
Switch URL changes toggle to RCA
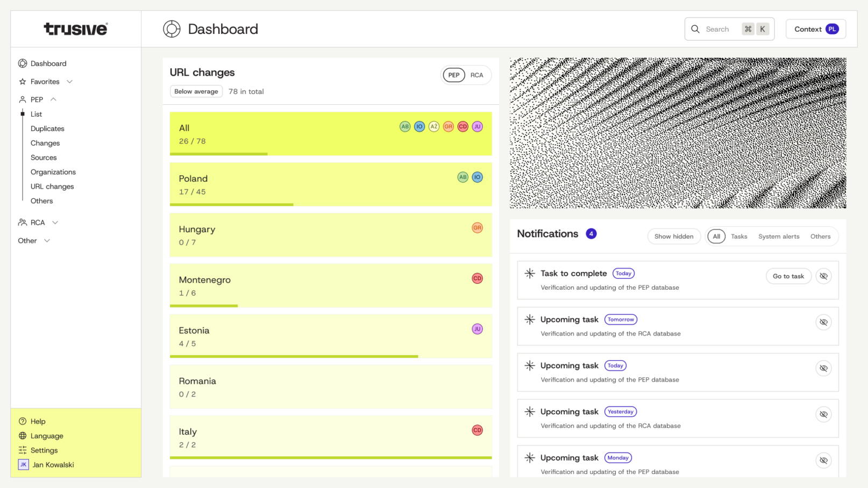tap(476, 75)
